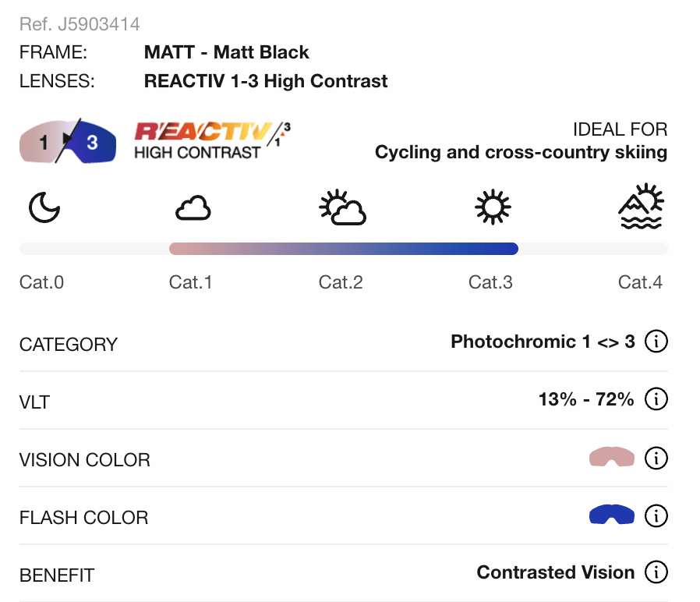The image size is (700, 602).
Task: Click the REACTIV High Contrast logo
Action: (213, 140)
